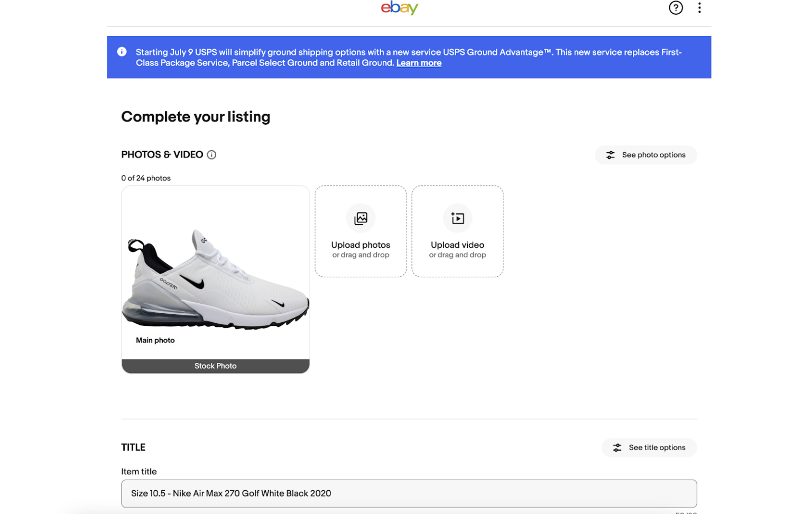Screen dimensions: 812x514
Task: Click the Stock Photo label bar
Action: click(215, 365)
